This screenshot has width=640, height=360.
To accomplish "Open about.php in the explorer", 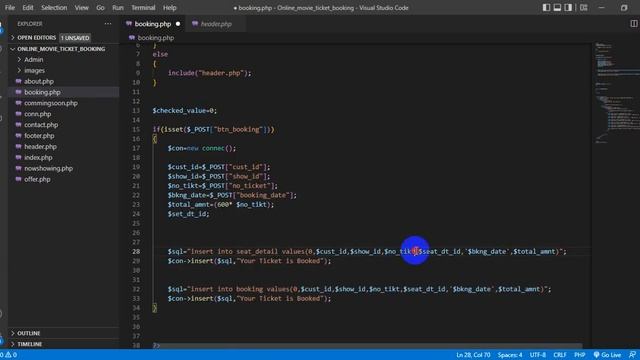I will [x=39, y=81].
